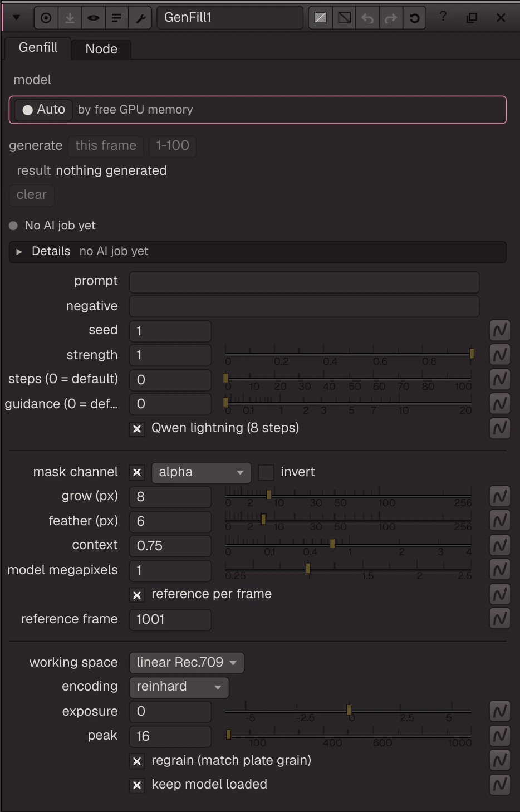Switch to the Genfill tab
520x812 pixels.
38,48
